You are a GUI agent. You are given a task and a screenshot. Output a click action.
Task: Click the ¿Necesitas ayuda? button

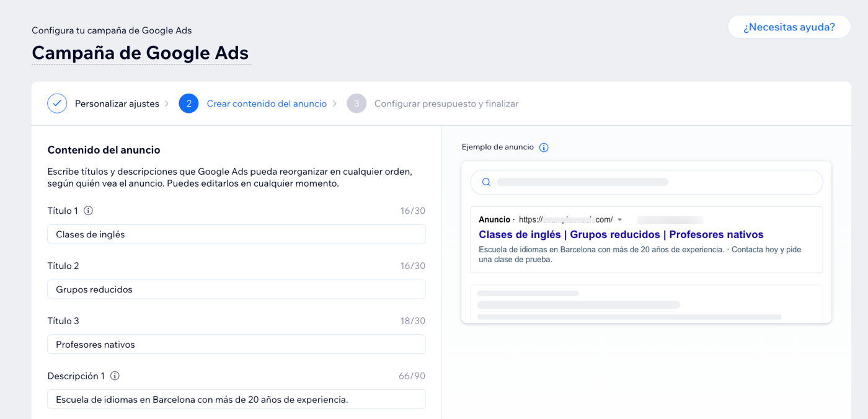(x=789, y=27)
